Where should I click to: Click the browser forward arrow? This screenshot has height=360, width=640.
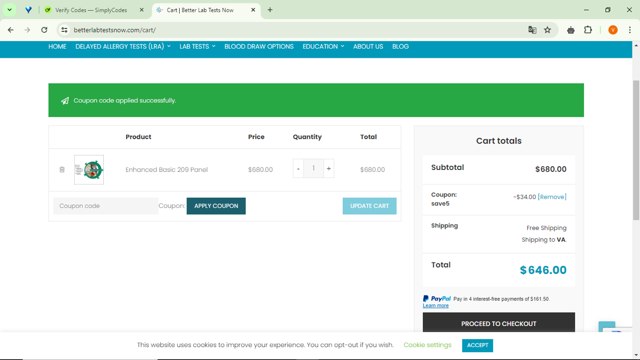point(27,30)
